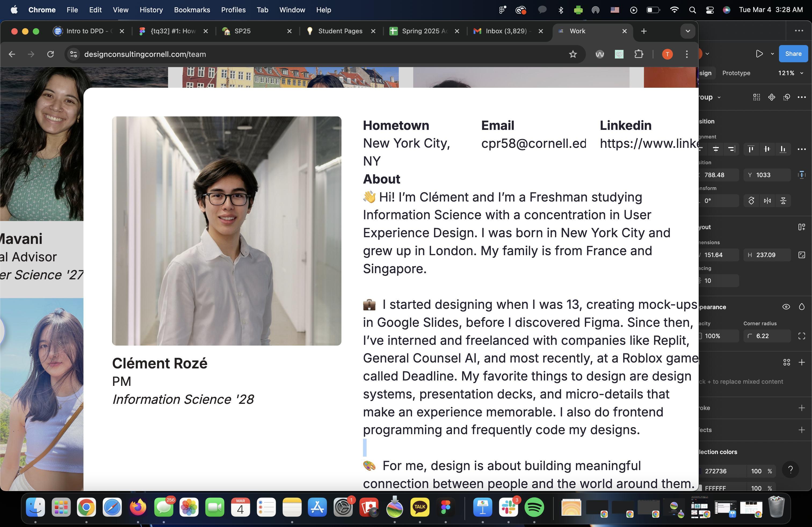The height and width of the screenshot is (527, 812).
Task: Click the use as mask icon
Action: coord(786,97)
